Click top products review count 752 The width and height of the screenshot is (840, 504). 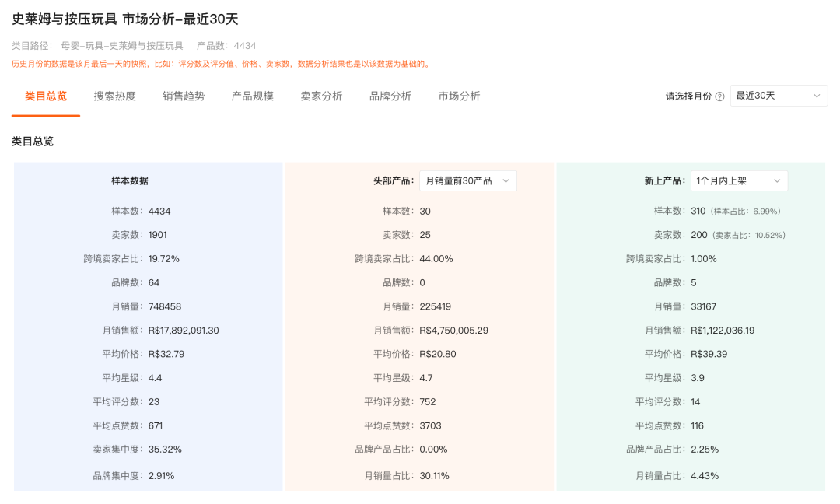click(x=428, y=401)
